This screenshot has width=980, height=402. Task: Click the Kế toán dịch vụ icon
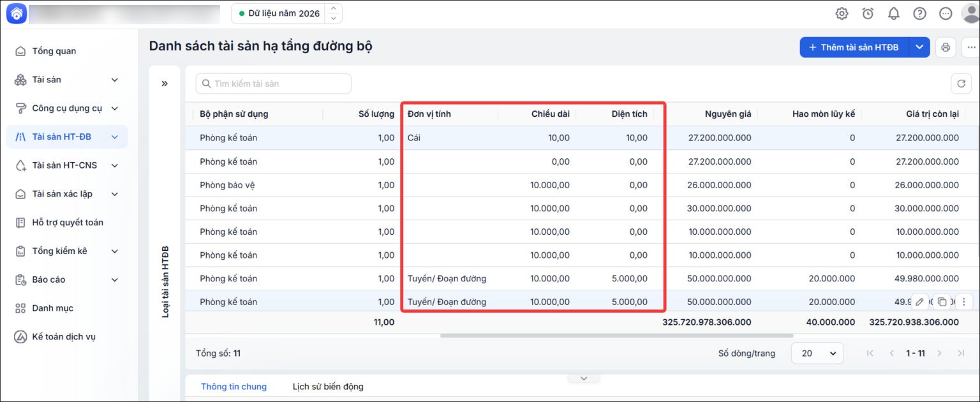(x=20, y=337)
